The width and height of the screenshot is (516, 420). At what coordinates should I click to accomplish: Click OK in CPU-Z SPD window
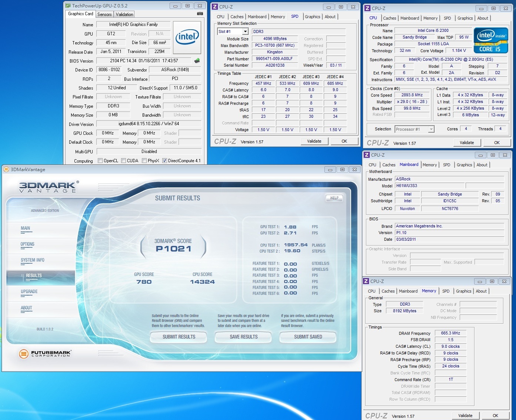point(344,141)
